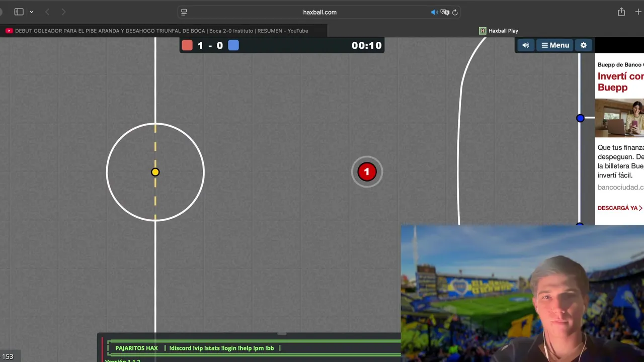Viewport: 644px width, 362px height.
Task: Open the page reader menu icon in address bar
Action: tap(184, 12)
